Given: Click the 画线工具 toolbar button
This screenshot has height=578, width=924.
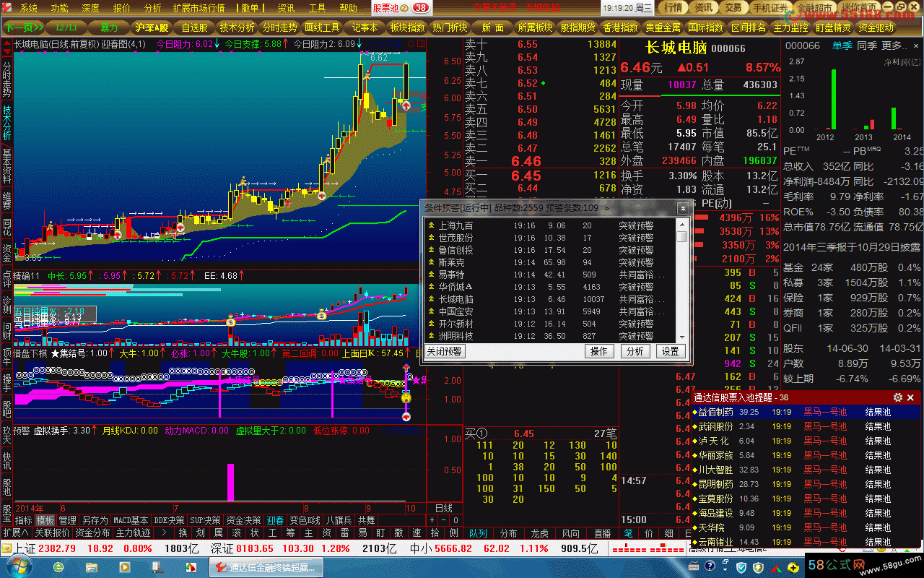Looking at the screenshot, I should coord(323,27).
